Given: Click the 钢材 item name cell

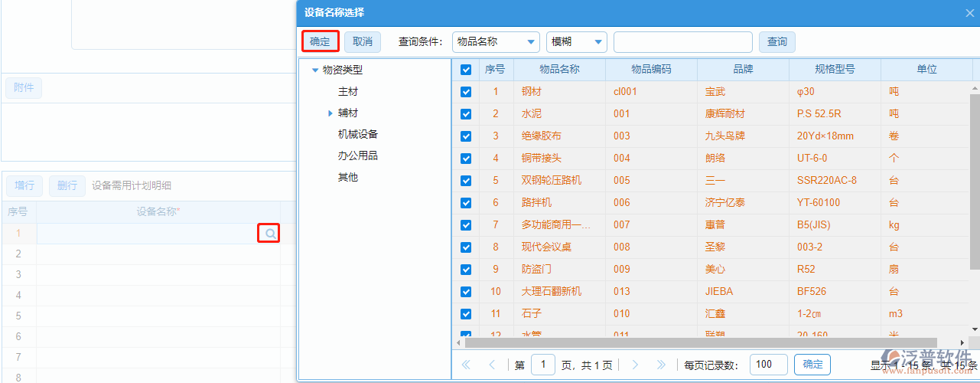Looking at the screenshot, I should coord(559,92).
